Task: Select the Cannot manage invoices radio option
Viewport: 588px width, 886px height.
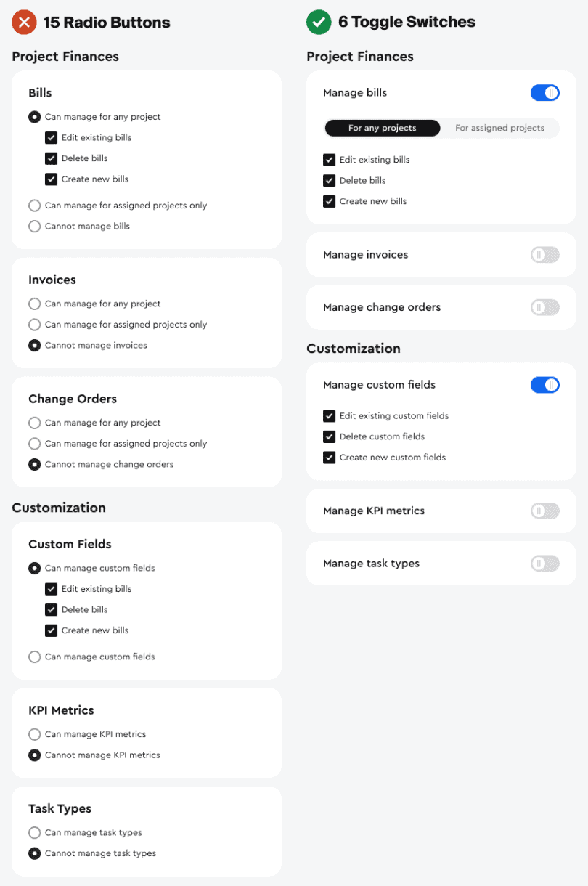Action: (34, 346)
